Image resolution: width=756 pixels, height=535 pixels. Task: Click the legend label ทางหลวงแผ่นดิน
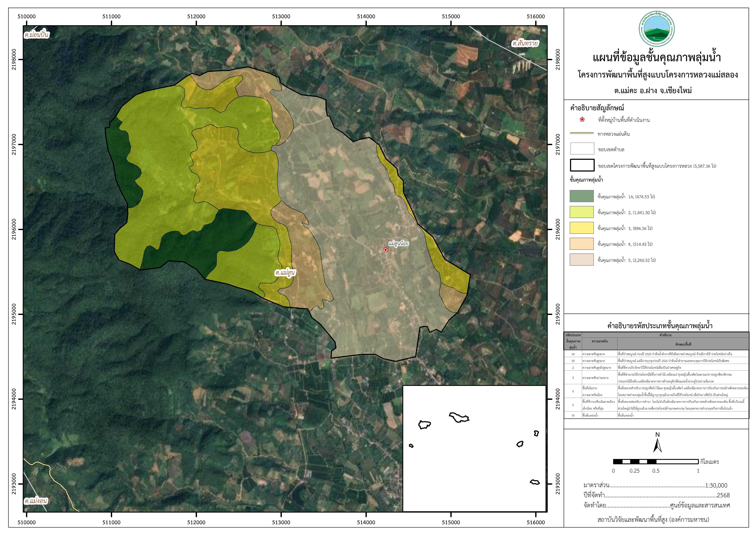pyautogui.click(x=614, y=134)
